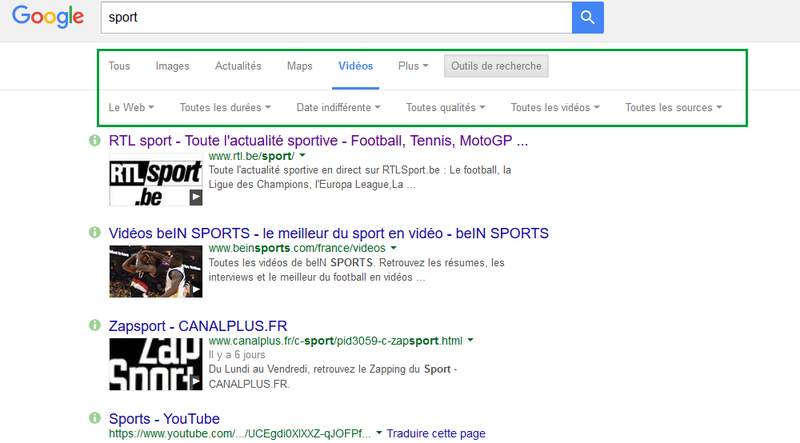The width and height of the screenshot is (800, 443).
Task: Open the Maps tab
Action: [x=299, y=66]
